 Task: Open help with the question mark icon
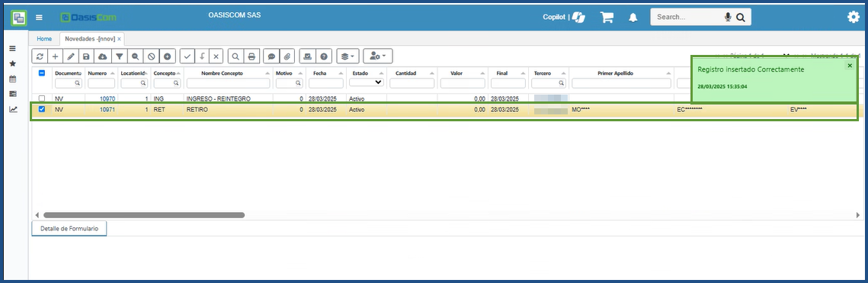click(x=323, y=56)
